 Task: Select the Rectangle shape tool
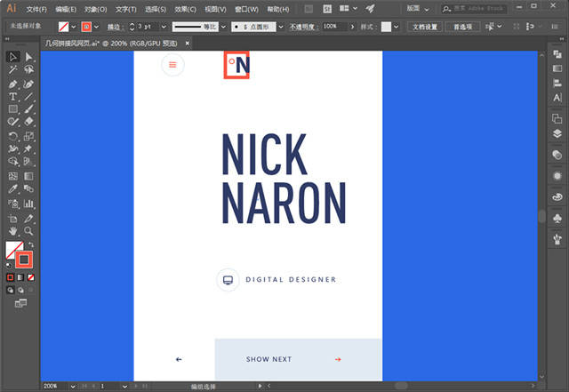(x=13, y=109)
